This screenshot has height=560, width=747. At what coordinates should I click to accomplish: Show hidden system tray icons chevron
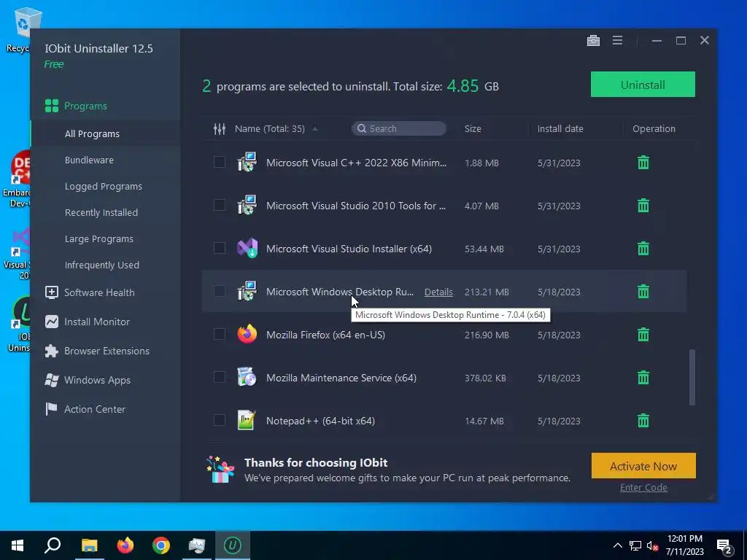617,545
